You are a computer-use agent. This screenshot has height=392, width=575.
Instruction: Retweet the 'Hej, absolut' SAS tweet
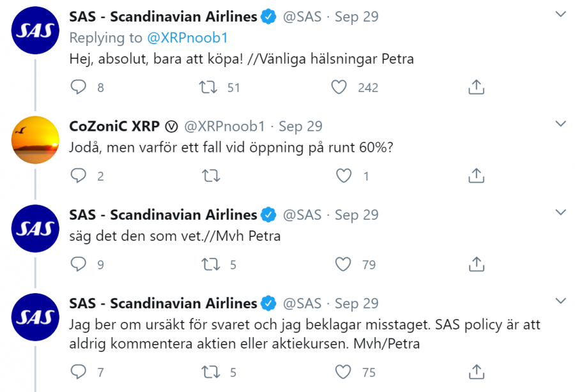[x=209, y=87]
